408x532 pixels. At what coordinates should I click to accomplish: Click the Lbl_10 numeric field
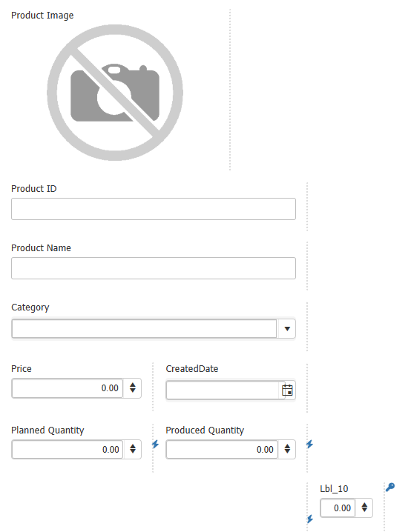coord(338,508)
